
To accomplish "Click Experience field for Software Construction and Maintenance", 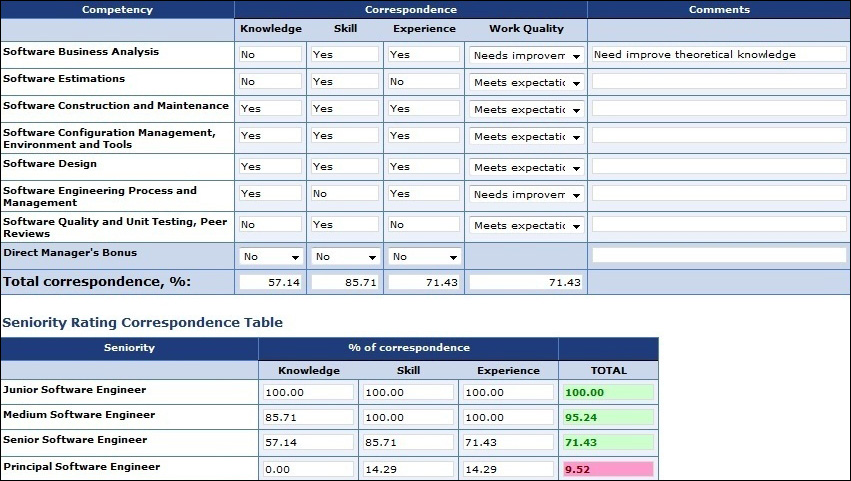I will tap(424, 109).
